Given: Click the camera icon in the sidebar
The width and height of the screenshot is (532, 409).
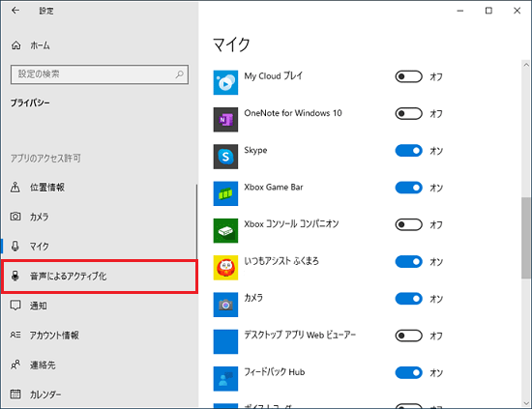Looking at the screenshot, I should [x=15, y=217].
